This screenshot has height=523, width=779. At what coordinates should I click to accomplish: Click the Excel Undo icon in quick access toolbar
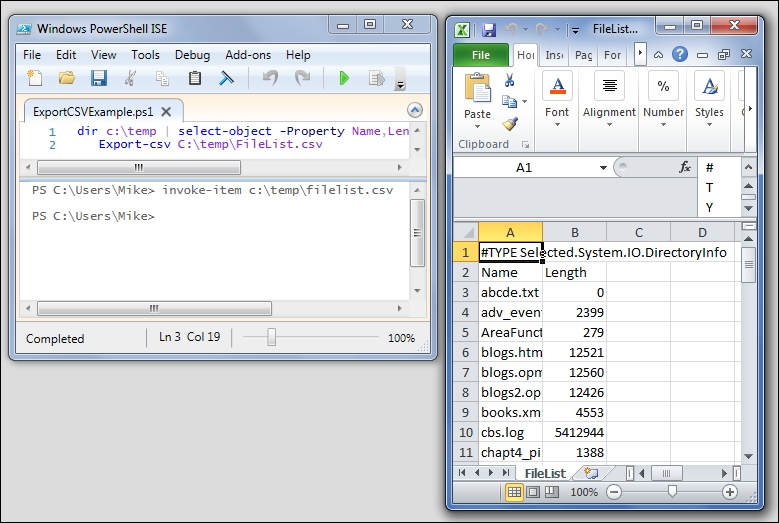click(x=511, y=30)
